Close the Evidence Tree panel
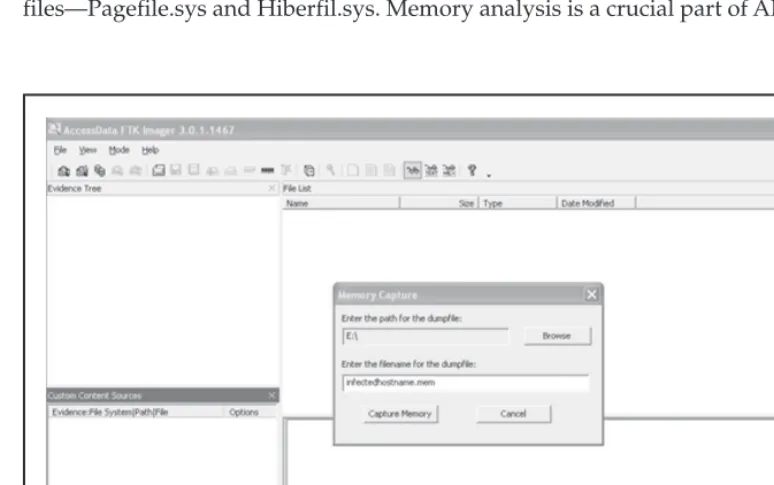 pos(271,188)
